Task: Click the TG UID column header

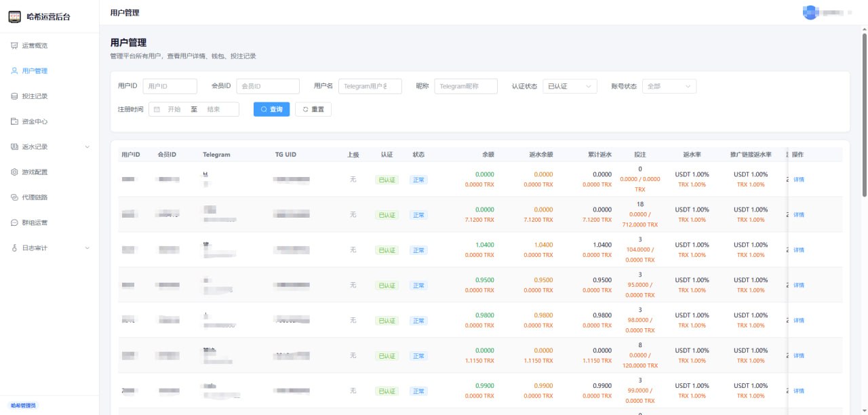Action: tap(285, 155)
